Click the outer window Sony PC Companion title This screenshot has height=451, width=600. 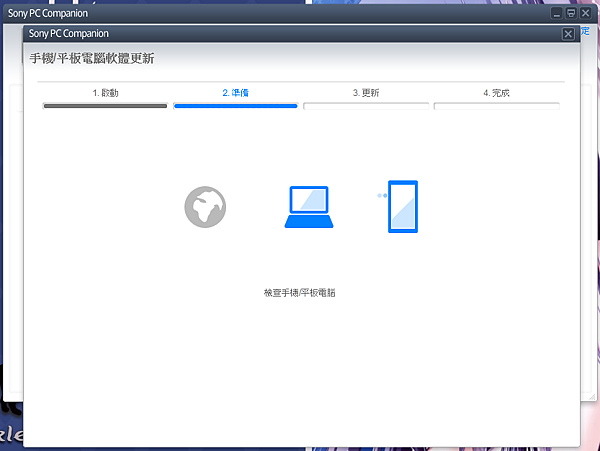click(x=48, y=13)
